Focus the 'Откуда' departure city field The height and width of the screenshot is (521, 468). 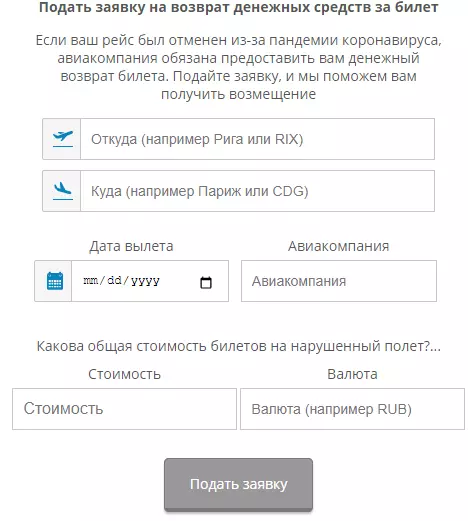pyautogui.click(x=257, y=139)
